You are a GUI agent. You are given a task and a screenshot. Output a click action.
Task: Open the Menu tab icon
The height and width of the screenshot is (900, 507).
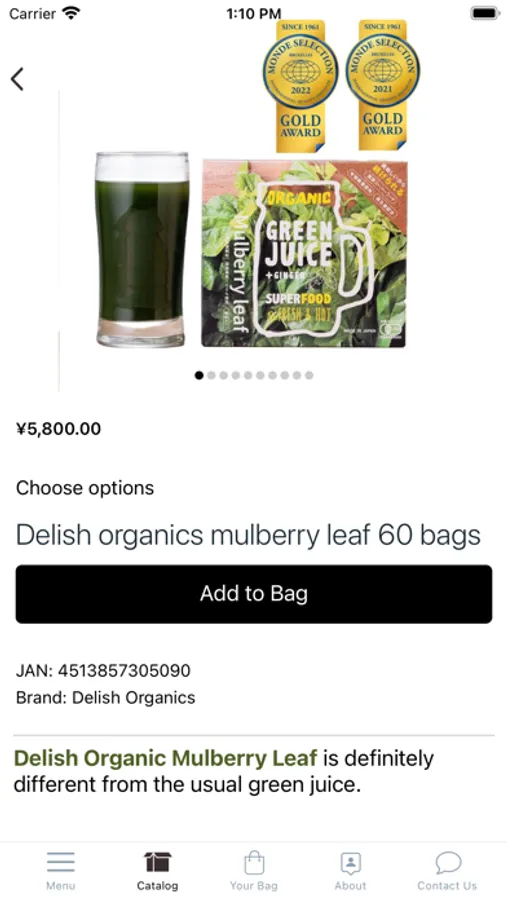(x=61, y=862)
